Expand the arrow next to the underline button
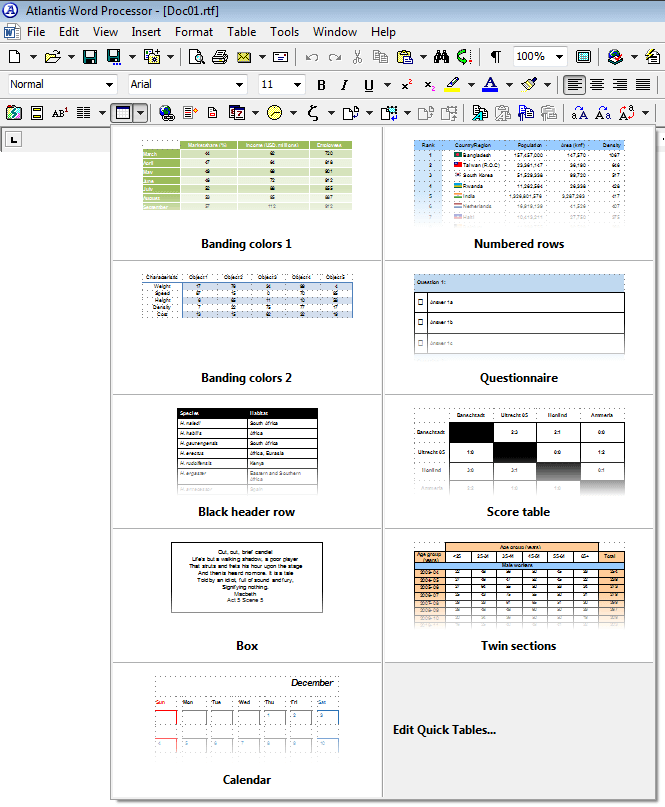The height and width of the screenshot is (807, 665). pyautogui.click(x=387, y=85)
